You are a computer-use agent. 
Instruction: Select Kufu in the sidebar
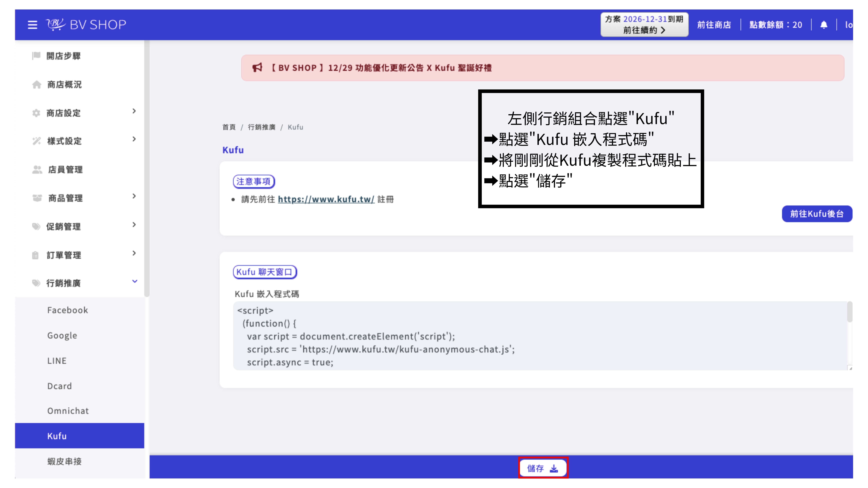[57, 435]
